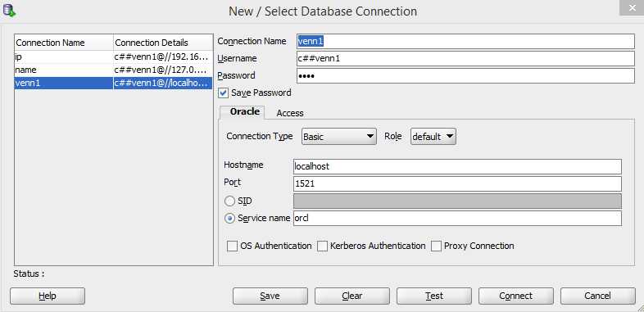The width and height of the screenshot is (644, 312).
Task: Uncheck the Save Password checkbox
Action: 223,93
